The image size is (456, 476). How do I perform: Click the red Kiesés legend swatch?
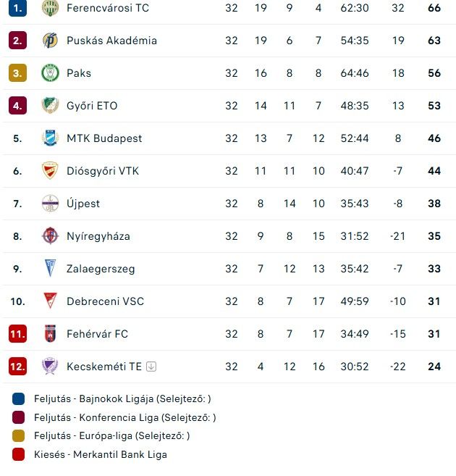click(18, 454)
